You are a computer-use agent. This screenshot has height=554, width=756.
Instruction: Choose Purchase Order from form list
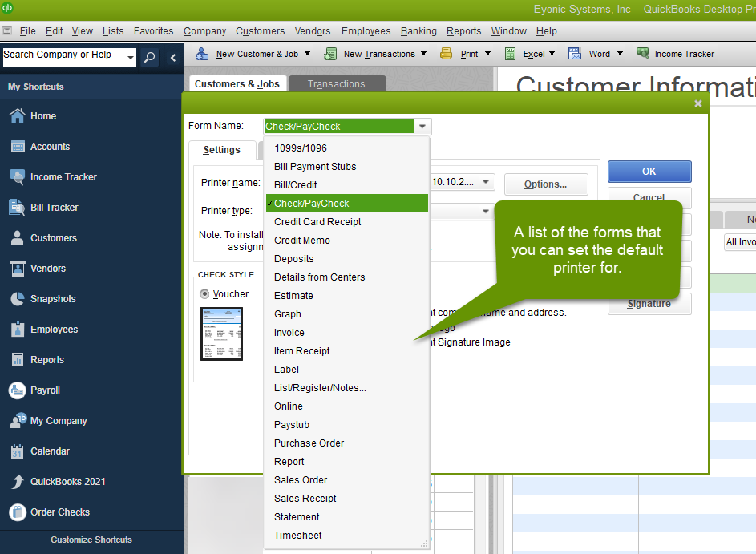(x=346, y=443)
